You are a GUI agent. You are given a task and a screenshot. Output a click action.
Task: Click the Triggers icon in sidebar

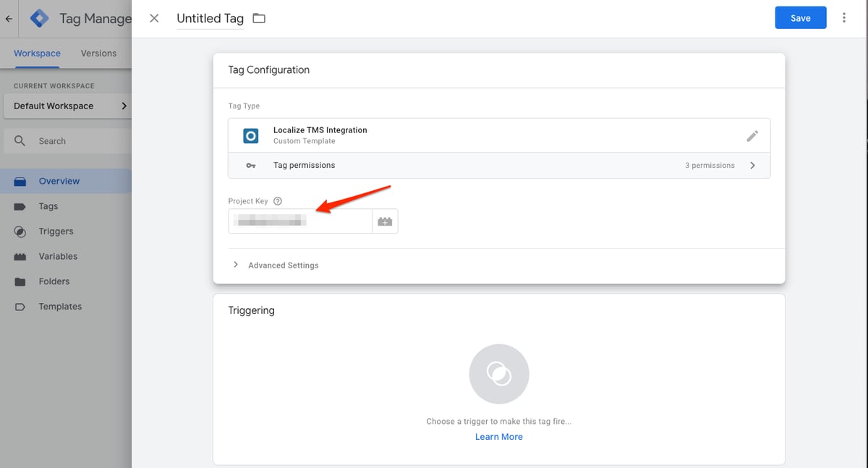click(20, 231)
